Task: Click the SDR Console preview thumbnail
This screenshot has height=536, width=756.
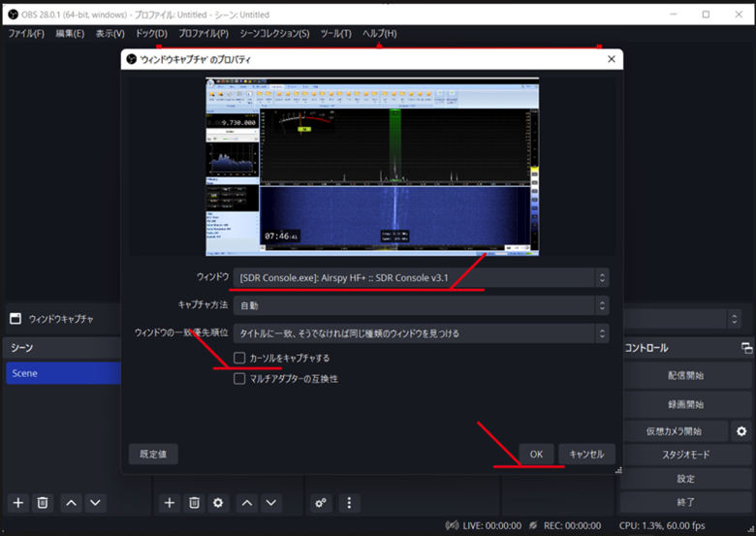Action: click(x=372, y=167)
